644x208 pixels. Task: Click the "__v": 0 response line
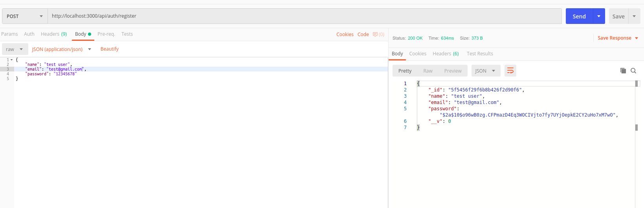[440, 121]
